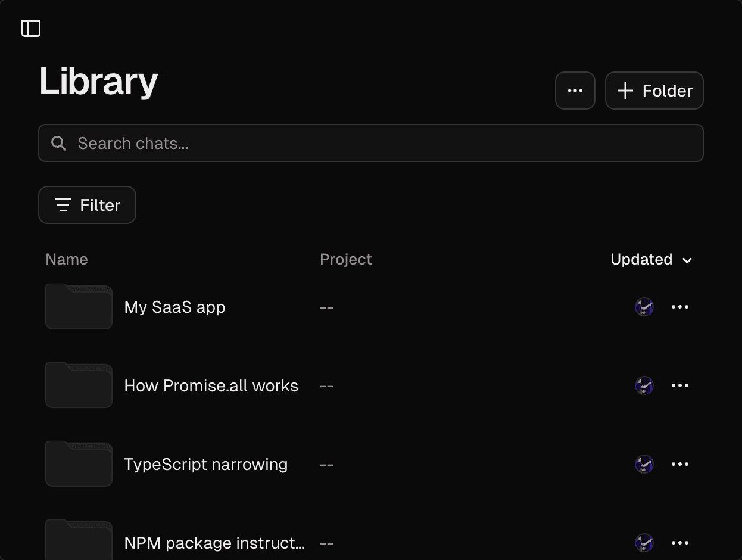The image size is (742, 560).
Task: Click the avatar icon beside How Promise.all works
Action: coord(644,385)
